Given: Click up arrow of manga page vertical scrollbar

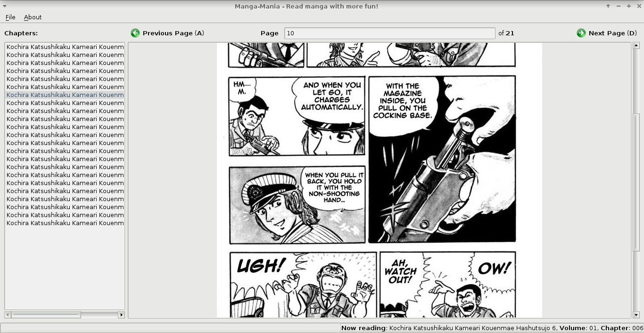Looking at the screenshot, I should [636, 46].
